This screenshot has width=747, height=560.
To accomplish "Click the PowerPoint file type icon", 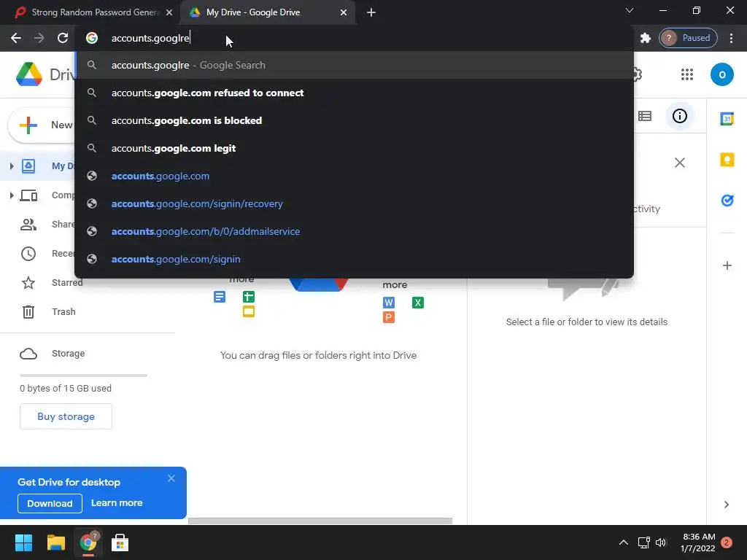I will pyautogui.click(x=389, y=318).
